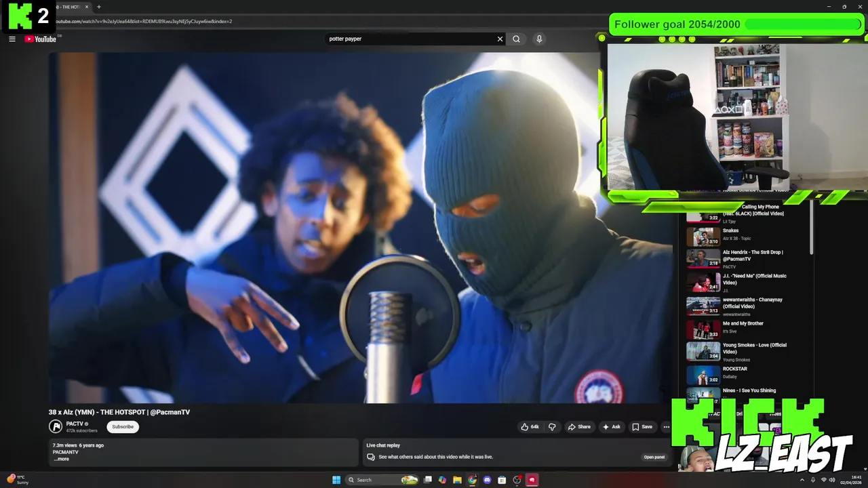Open the clock showing 16:41
The height and width of the screenshot is (488, 868).
[x=850, y=480]
